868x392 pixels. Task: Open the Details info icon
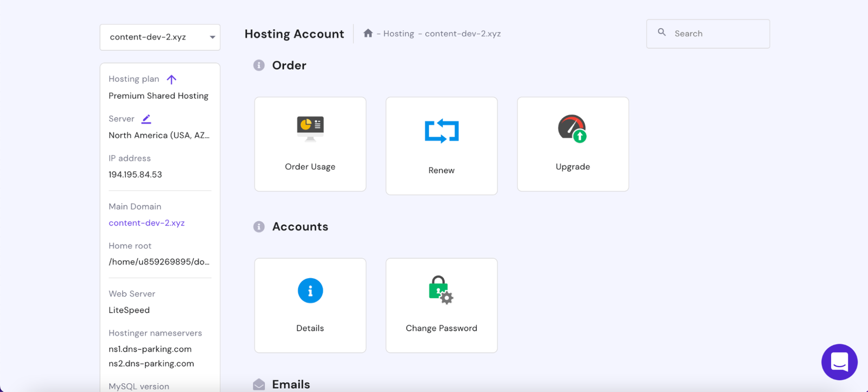[310, 291]
